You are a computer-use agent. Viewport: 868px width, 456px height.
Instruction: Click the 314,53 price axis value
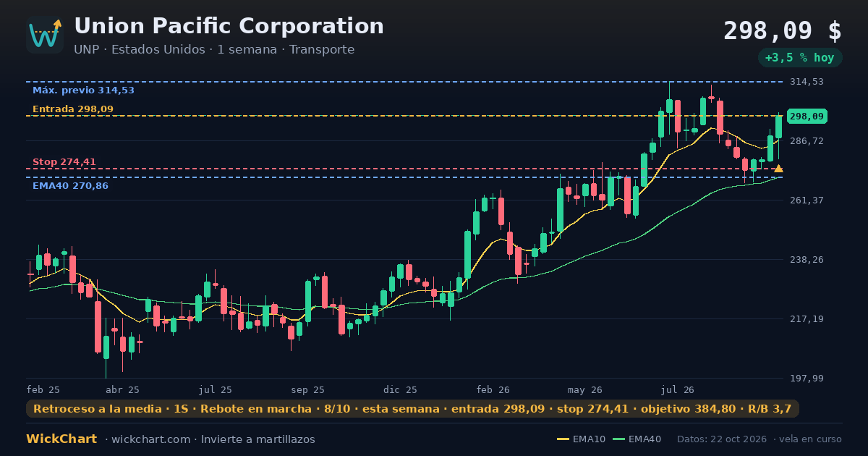tap(807, 82)
